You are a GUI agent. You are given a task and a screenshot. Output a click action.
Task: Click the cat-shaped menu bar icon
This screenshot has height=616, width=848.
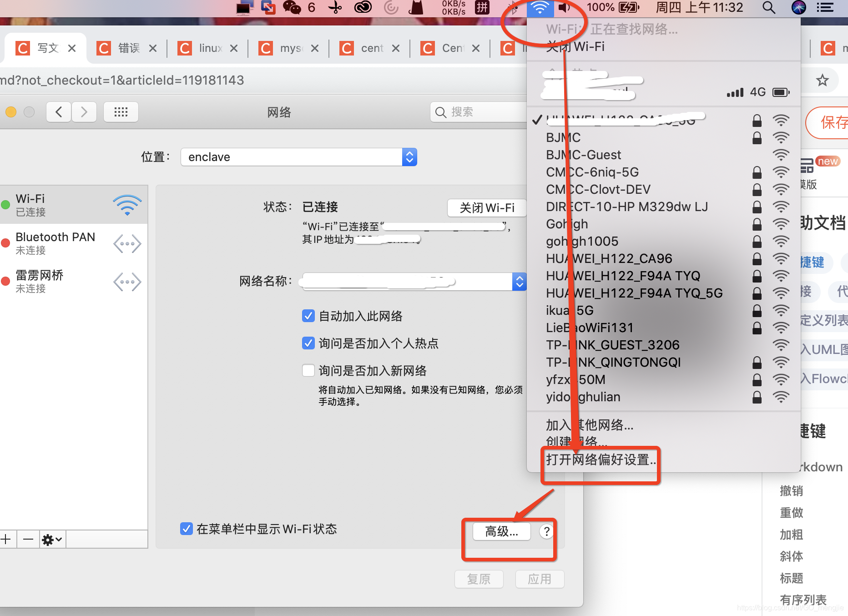(416, 8)
